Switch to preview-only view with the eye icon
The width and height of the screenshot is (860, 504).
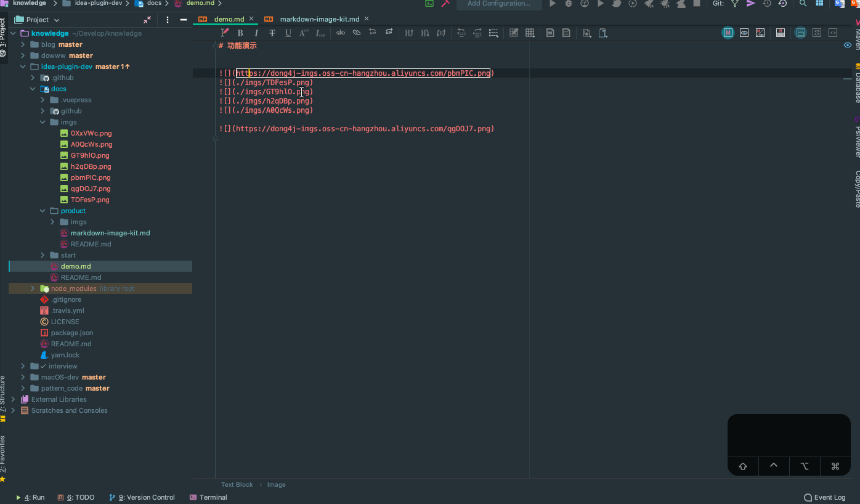click(744, 33)
